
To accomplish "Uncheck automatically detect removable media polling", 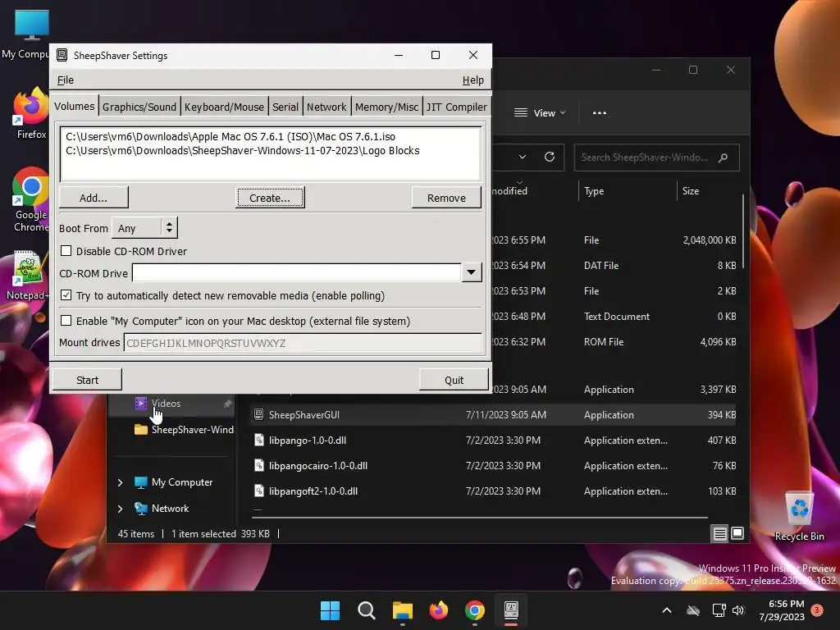I will coord(66,295).
